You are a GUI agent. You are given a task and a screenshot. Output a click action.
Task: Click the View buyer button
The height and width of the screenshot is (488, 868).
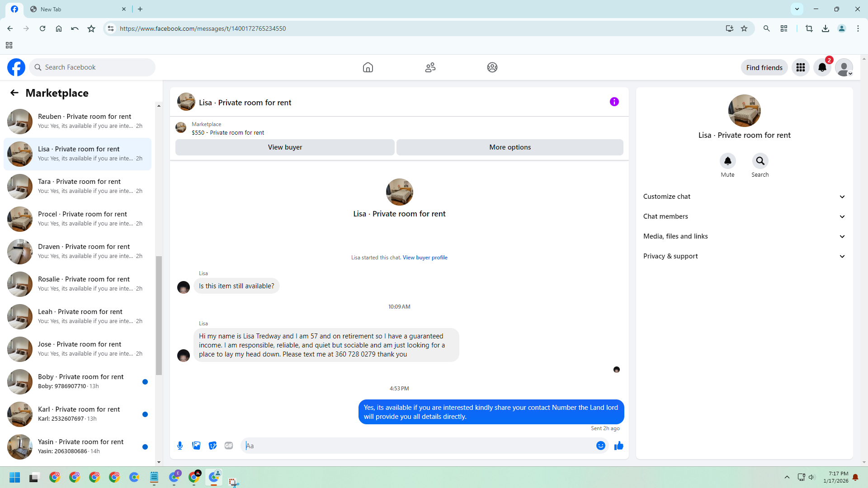[285, 147]
